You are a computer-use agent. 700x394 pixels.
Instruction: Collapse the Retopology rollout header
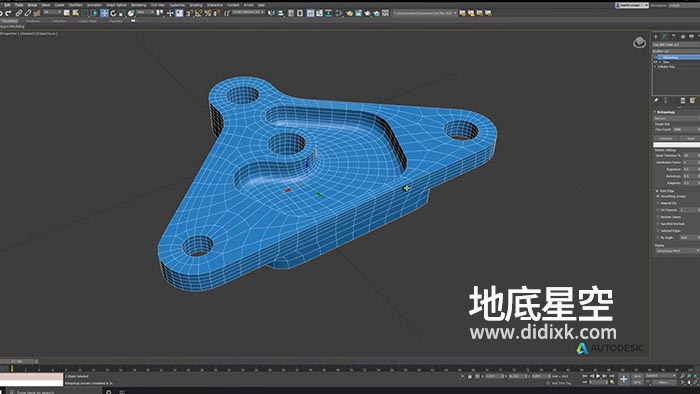pyautogui.click(x=676, y=112)
